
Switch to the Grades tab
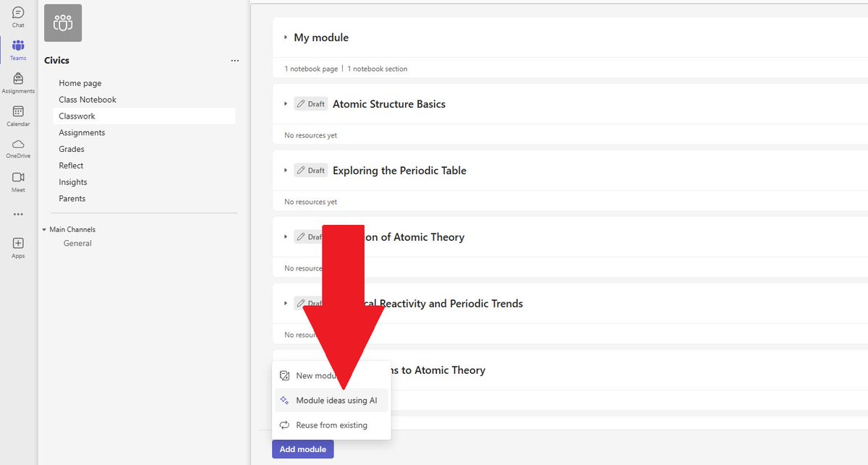[x=71, y=149]
